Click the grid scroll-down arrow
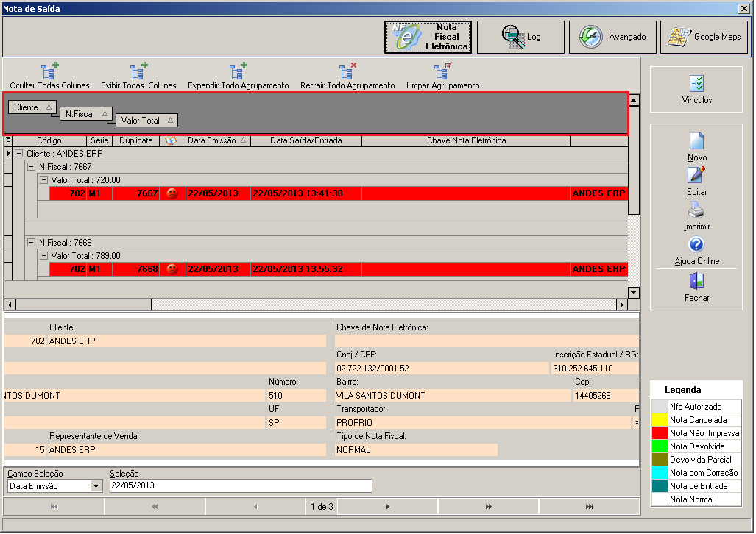Viewport: 756px width, 534px height. pos(634,293)
